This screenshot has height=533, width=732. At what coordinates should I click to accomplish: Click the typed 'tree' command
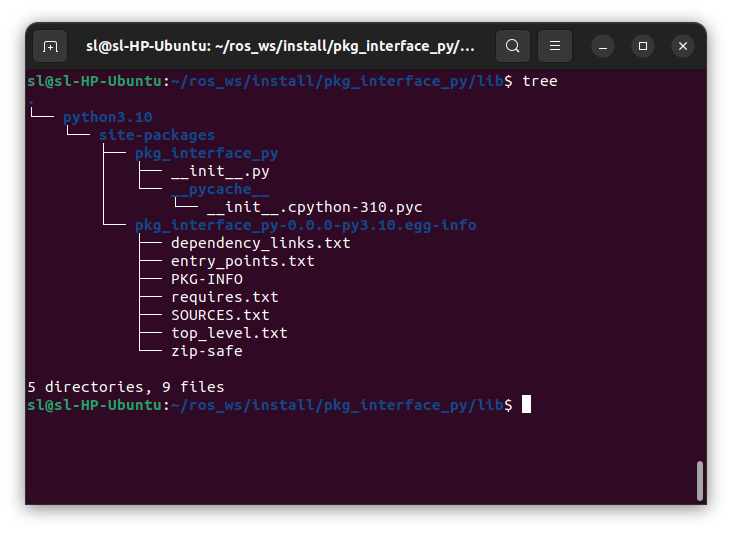coord(540,81)
